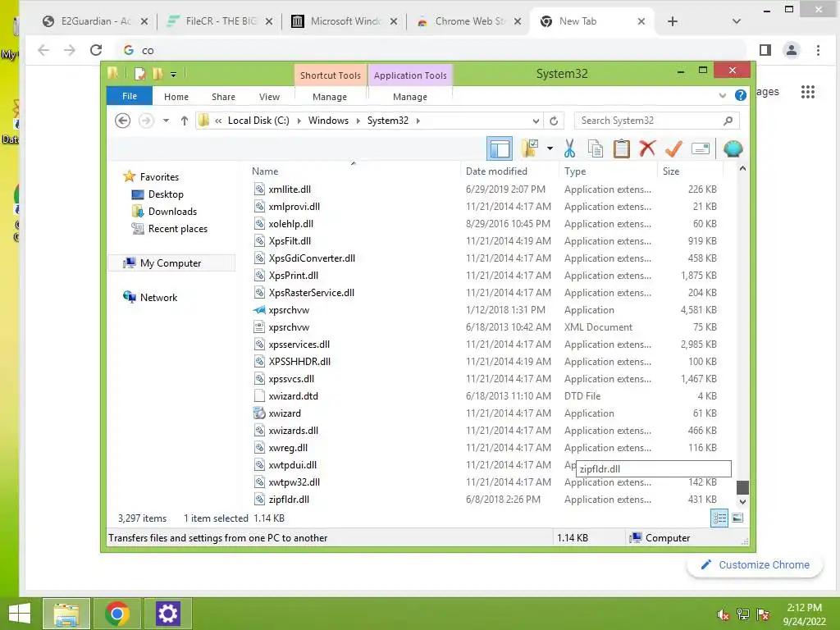This screenshot has width=840, height=630.
Task: Open the recent locations dropdown arrow
Action: [166, 121]
